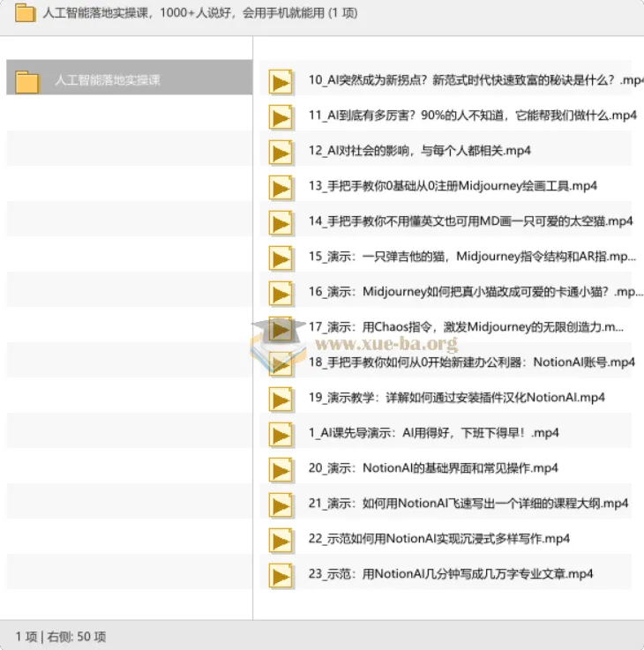Click the folder icon beside 人工智能落地实操课

(27, 81)
